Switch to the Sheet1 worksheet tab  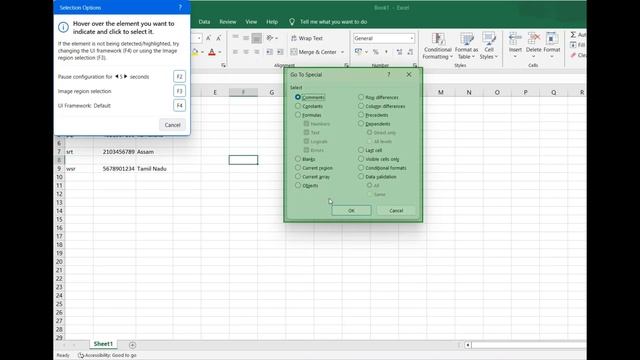click(x=103, y=344)
